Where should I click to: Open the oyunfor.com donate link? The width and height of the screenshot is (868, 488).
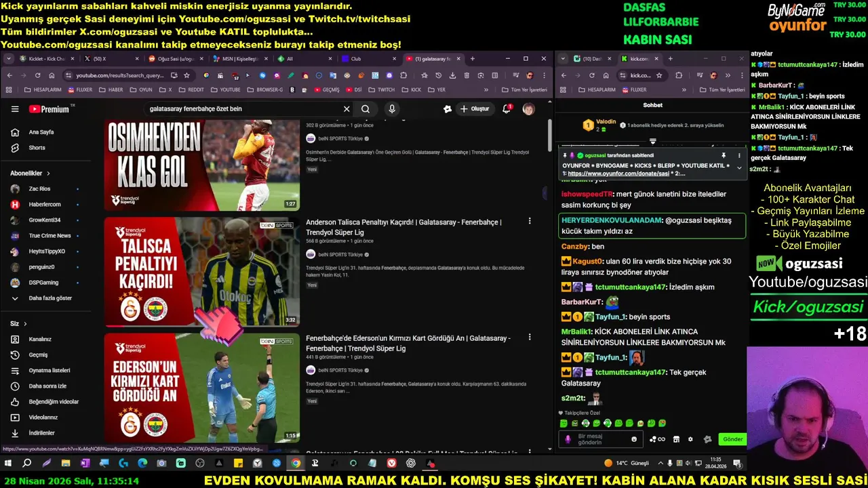[618, 174]
